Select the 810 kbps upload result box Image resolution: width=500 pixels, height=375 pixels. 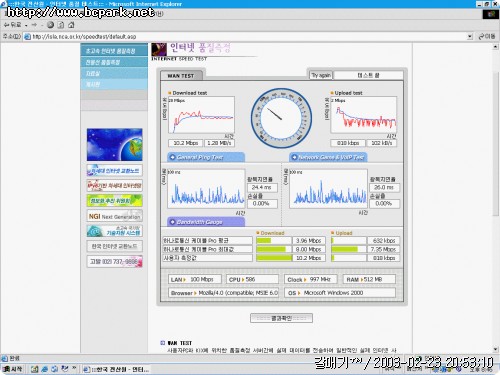point(348,143)
